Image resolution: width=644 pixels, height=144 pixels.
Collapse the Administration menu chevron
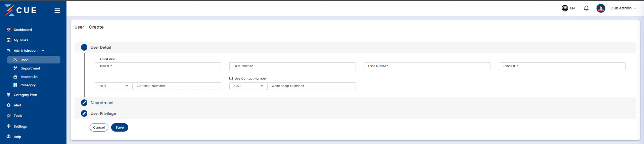point(43,51)
